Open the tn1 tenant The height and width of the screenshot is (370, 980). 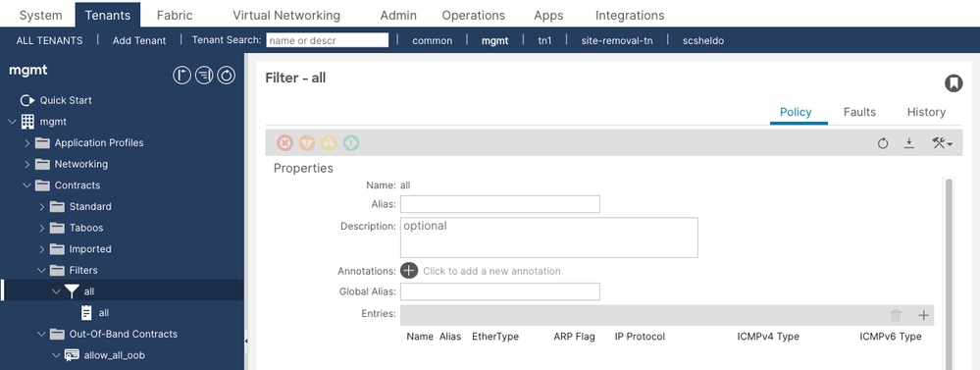coord(545,40)
